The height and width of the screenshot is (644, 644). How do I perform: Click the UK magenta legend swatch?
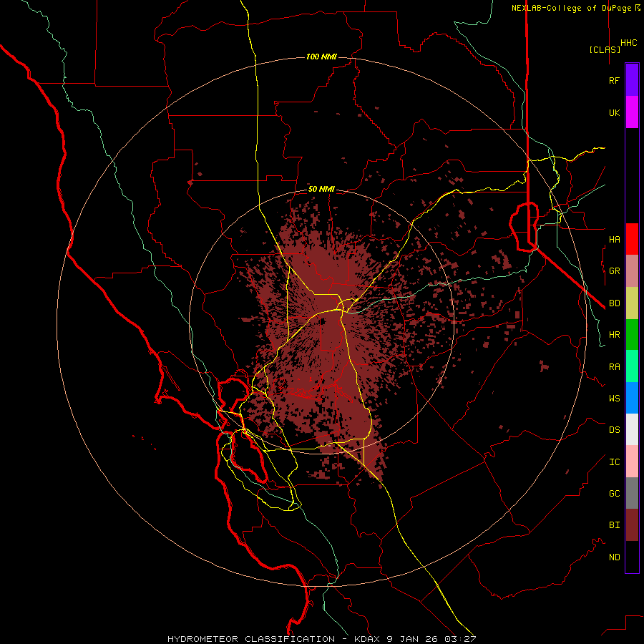coord(632,112)
